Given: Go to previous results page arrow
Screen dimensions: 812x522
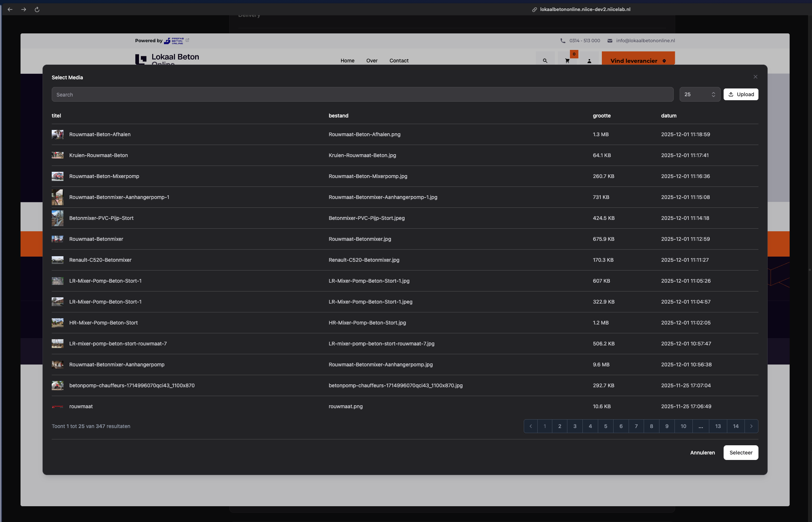Looking at the screenshot, I should [531, 426].
